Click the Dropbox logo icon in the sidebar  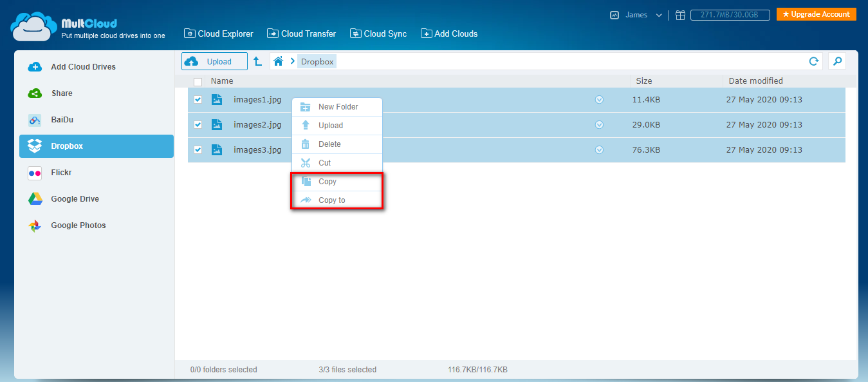(x=35, y=146)
